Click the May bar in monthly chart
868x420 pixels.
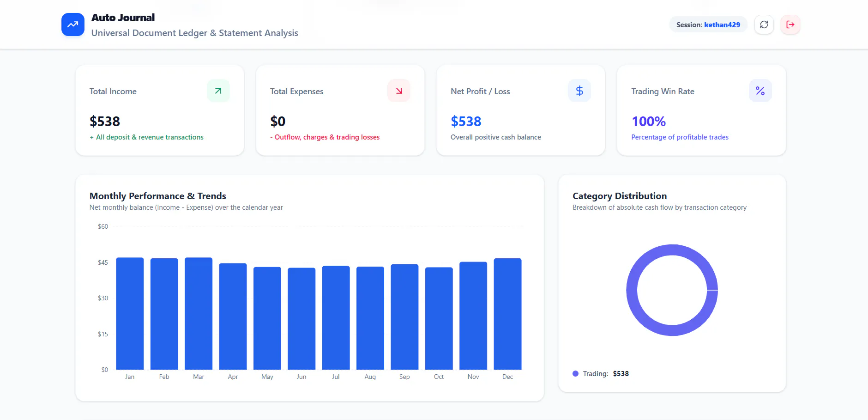point(267,318)
